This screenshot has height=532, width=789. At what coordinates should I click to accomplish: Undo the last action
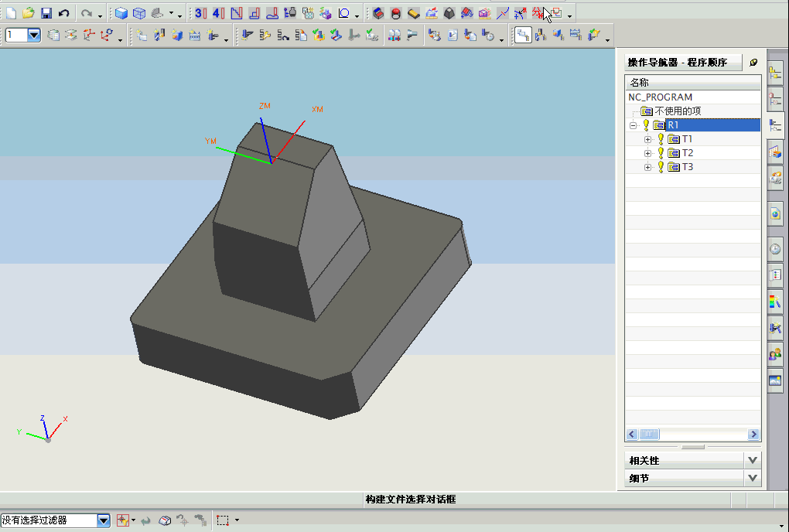tap(64, 13)
